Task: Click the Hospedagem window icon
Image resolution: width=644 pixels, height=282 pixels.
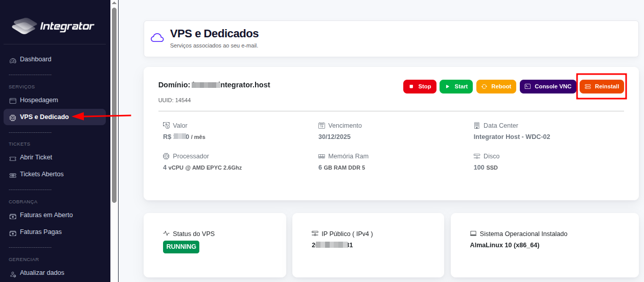Action: tap(13, 101)
